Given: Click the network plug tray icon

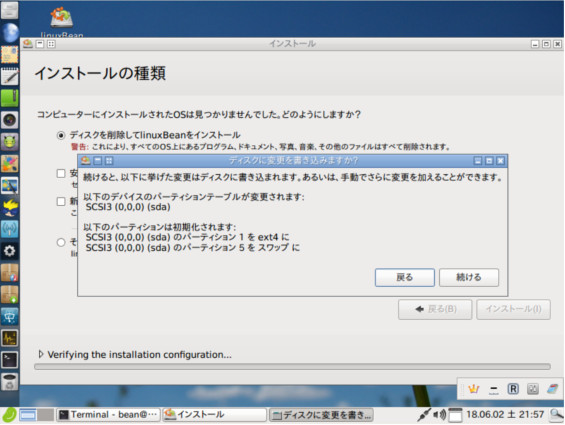Looking at the screenshot, I should pyautogui.click(x=424, y=415).
